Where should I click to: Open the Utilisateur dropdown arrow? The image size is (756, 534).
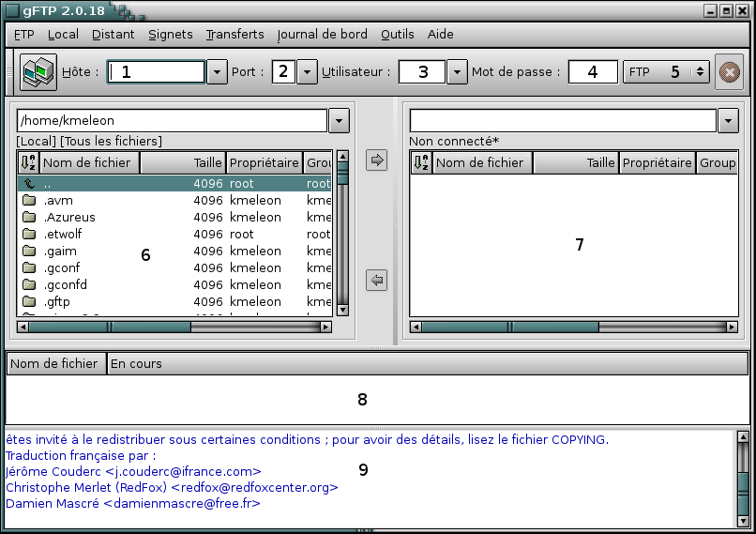pos(457,72)
